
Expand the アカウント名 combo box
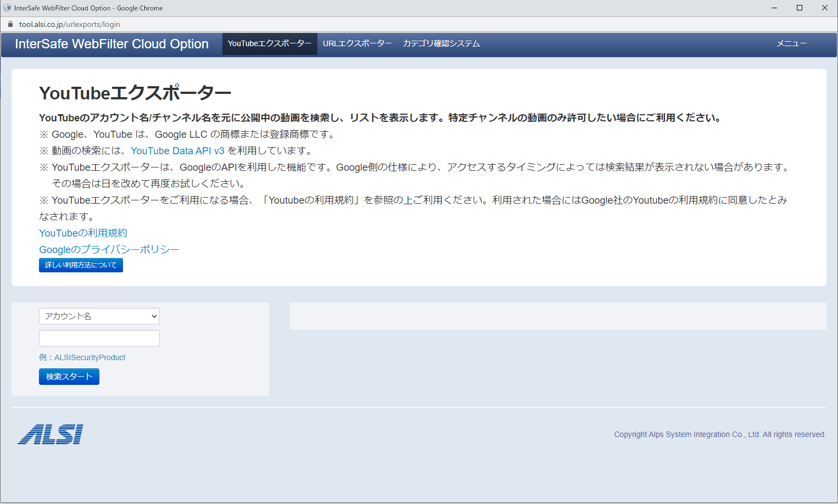pyautogui.click(x=99, y=316)
